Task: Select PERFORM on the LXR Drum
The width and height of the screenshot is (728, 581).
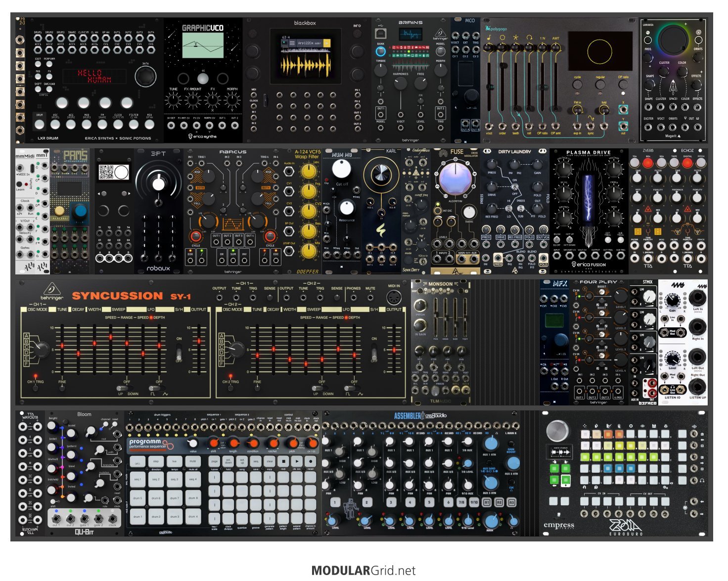Action: point(49,64)
